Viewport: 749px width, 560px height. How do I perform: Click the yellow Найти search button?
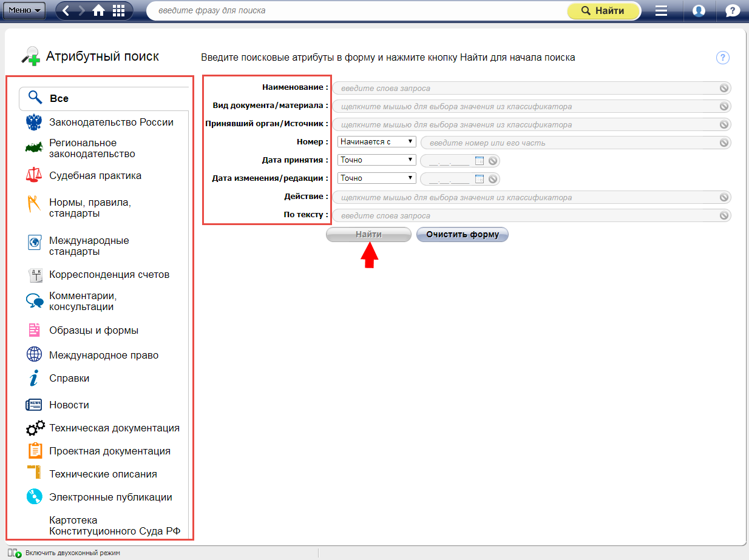click(603, 11)
